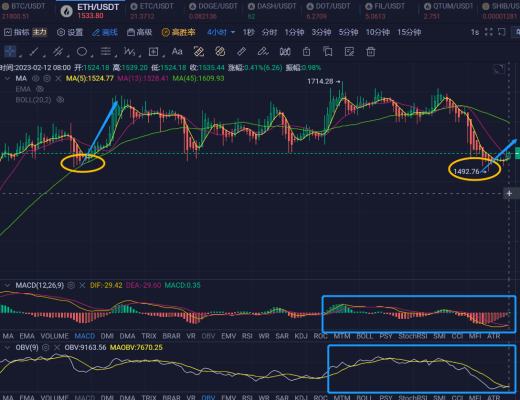Open MACD(12,26,9) settings gear
The height and width of the screenshot is (400, 520).
point(71,285)
